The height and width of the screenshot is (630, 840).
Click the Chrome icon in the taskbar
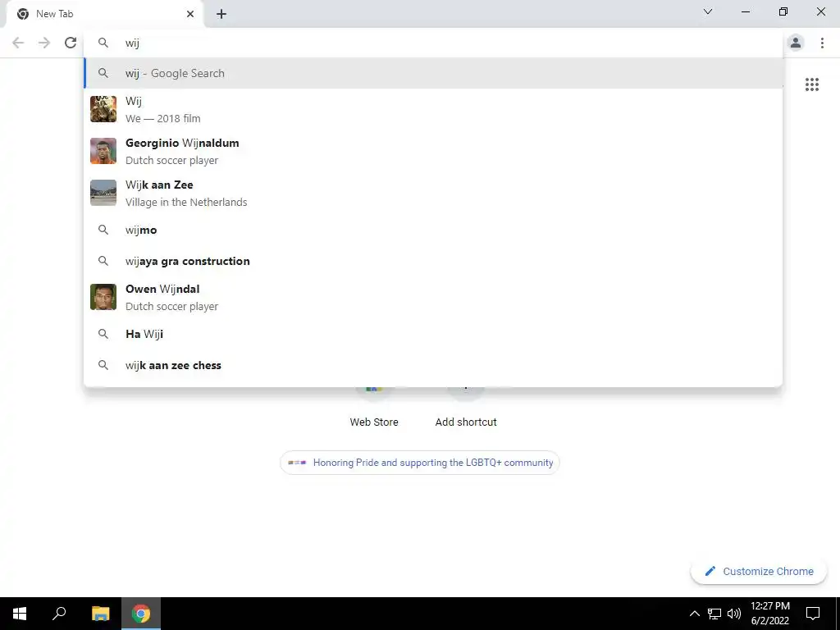[141, 614]
